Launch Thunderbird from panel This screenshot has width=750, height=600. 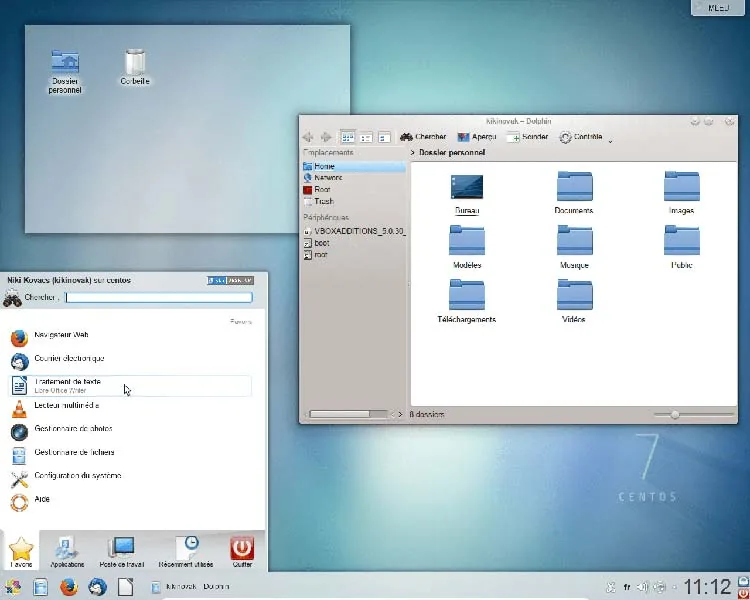pyautogui.click(x=97, y=587)
